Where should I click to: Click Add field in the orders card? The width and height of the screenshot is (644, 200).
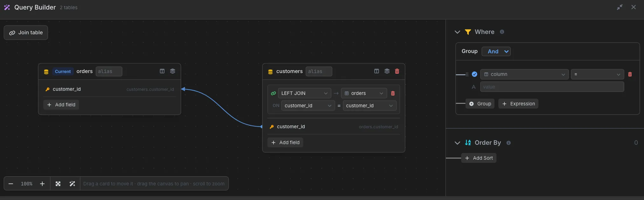tap(61, 105)
